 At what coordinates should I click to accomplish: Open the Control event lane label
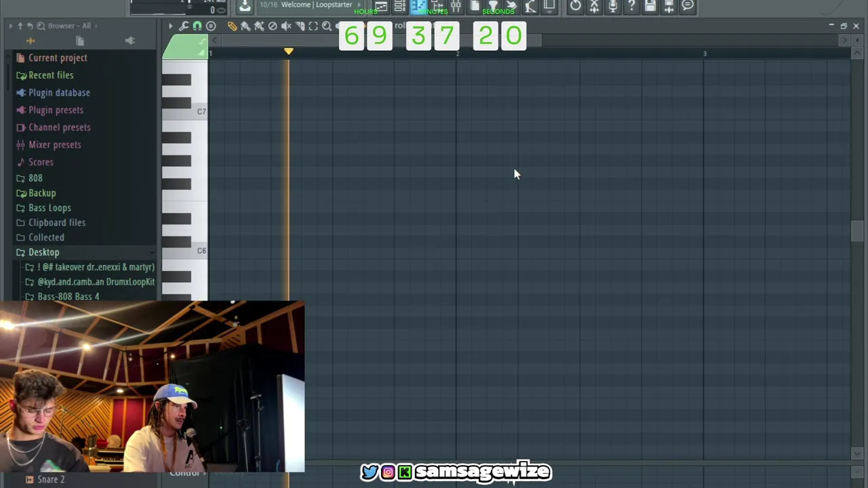(184, 473)
